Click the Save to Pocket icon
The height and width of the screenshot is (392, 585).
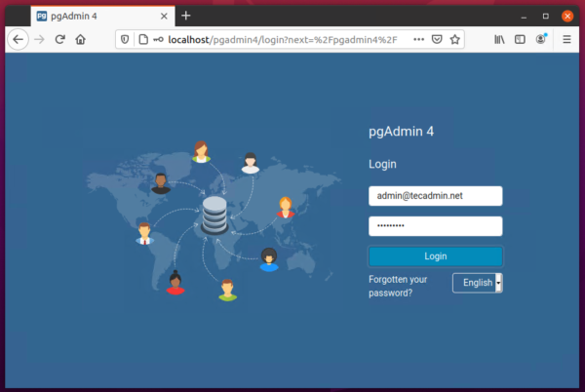tap(438, 39)
